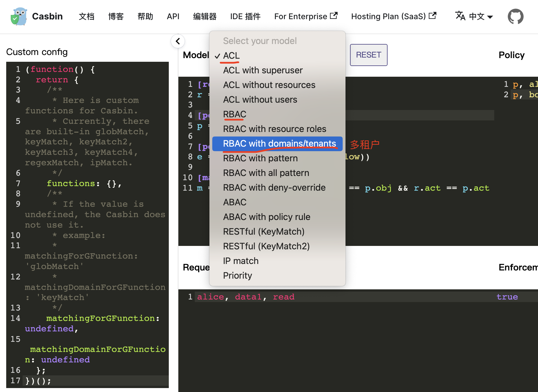538x392 pixels.
Task: Open the IDE 插件 nav item
Action: [245, 16]
